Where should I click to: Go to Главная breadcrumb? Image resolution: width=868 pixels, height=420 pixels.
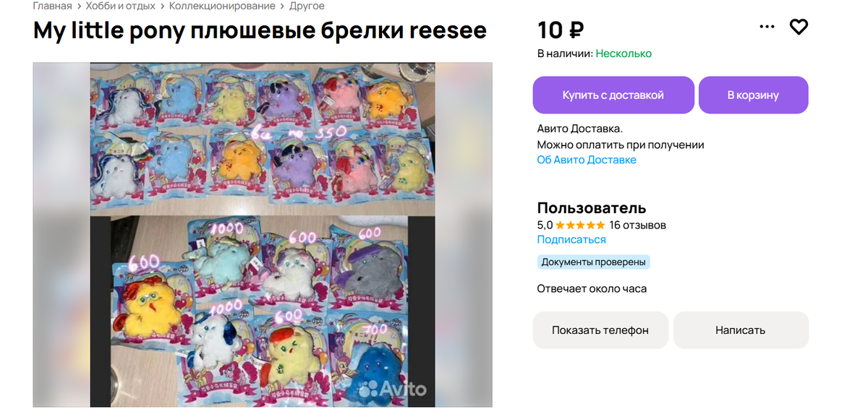pyautogui.click(x=52, y=6)
